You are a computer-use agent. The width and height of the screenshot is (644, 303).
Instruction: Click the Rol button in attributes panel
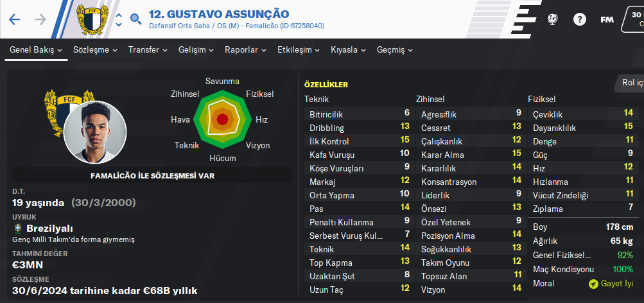click(631, 83)
